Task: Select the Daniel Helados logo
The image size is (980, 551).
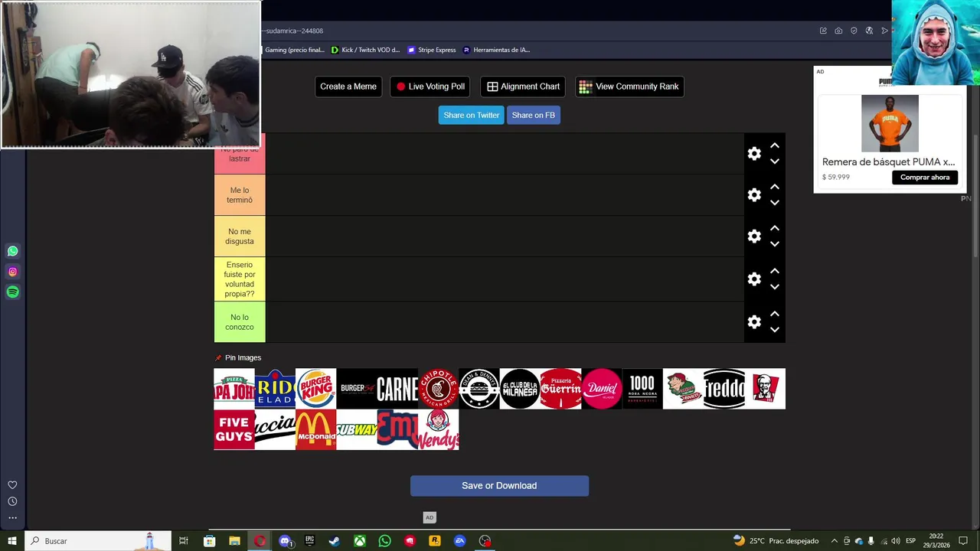Action: click(x=602, y=389)
